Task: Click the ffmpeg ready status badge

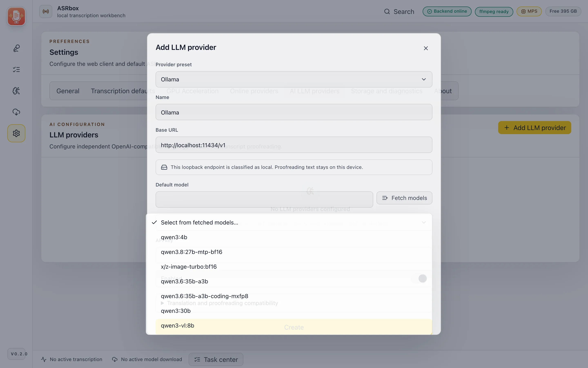Action: point(494,12)
